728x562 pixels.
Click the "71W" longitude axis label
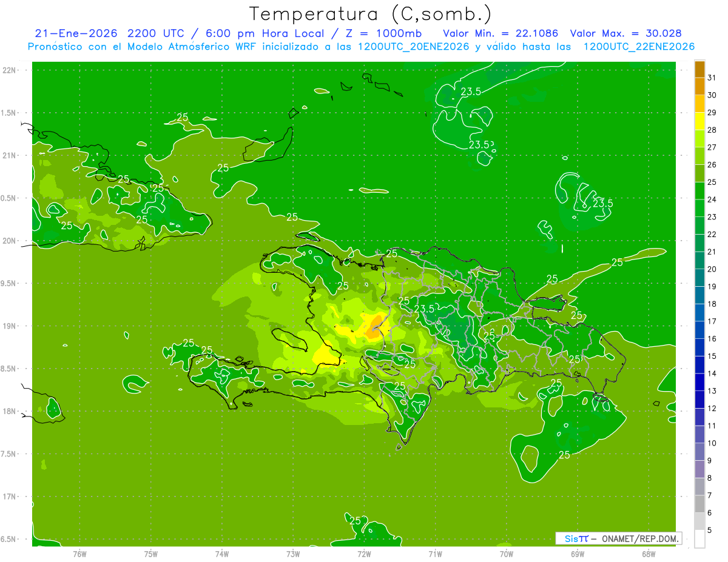click(435, 554)
